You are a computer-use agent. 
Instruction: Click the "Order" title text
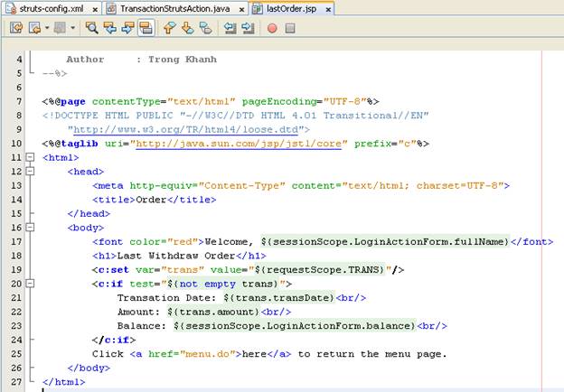pos(151,200)
